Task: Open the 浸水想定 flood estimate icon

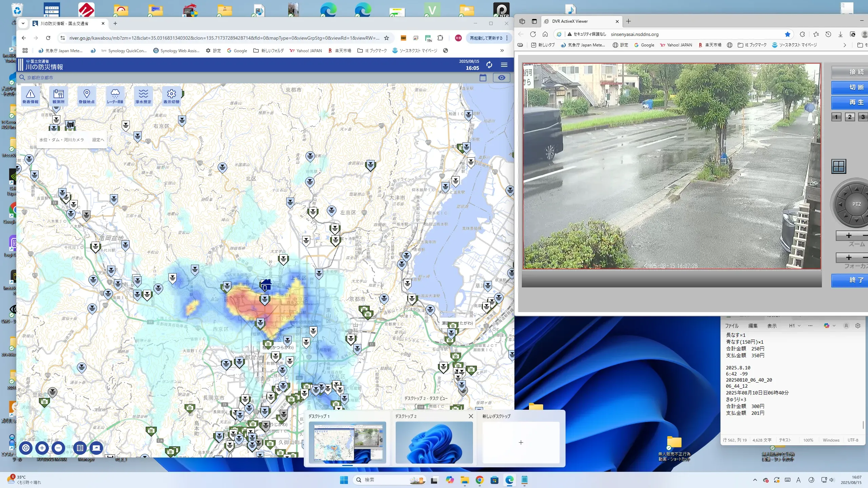Action: tap(143, 96)
